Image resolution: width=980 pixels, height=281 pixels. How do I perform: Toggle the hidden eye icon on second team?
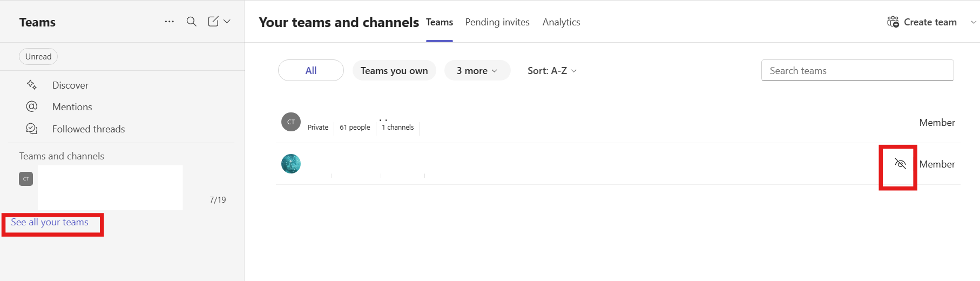[900, 164]
